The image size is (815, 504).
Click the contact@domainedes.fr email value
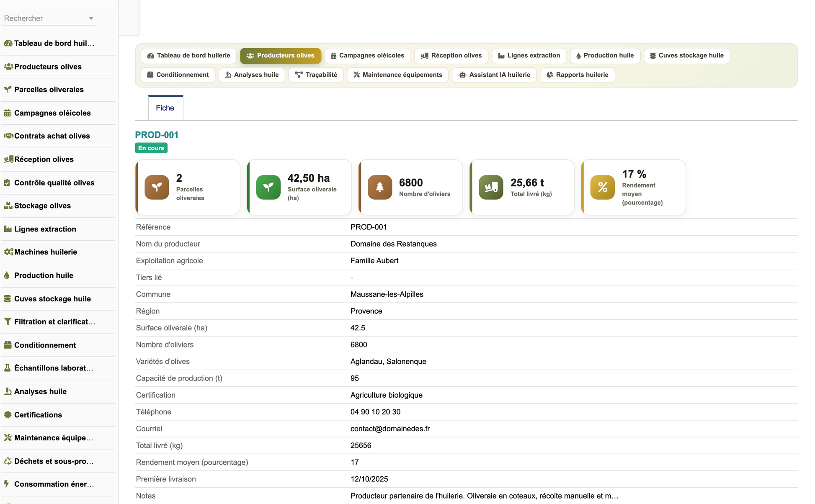[x=390, y=429]
